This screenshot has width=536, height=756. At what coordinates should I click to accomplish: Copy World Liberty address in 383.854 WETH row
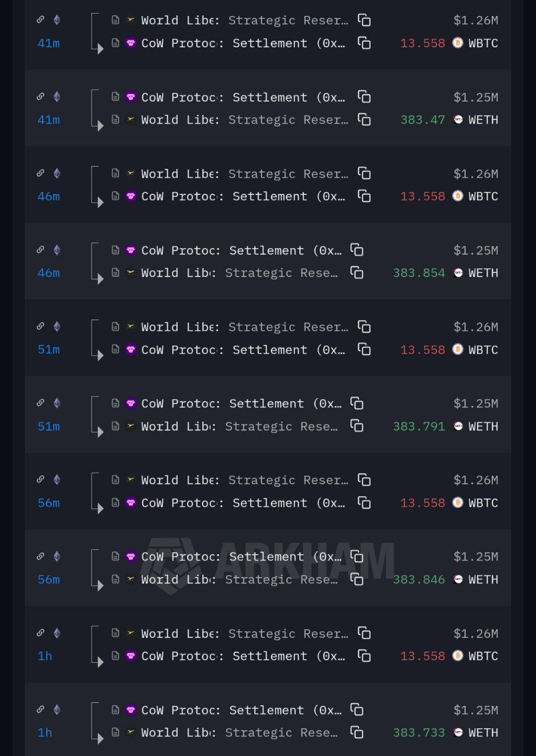click(357, 273)
